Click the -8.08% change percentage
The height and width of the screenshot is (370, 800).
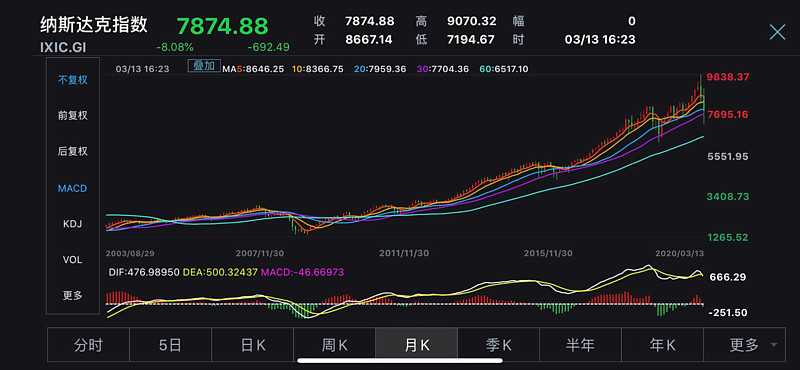[x=175, y=47]
